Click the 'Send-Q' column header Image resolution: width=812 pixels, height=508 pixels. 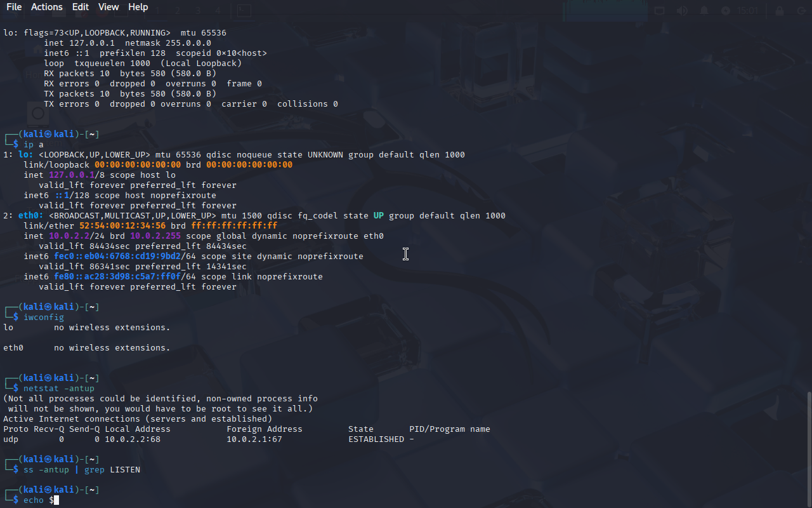click(x=84, y=429)
